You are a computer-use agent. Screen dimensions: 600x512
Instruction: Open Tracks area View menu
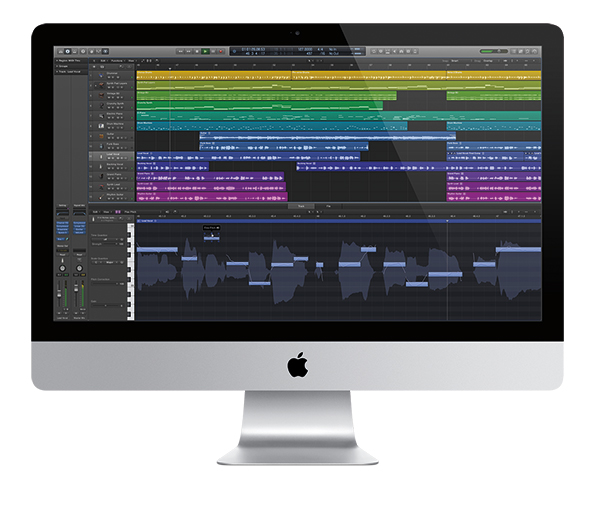click(x=132, y=60)
